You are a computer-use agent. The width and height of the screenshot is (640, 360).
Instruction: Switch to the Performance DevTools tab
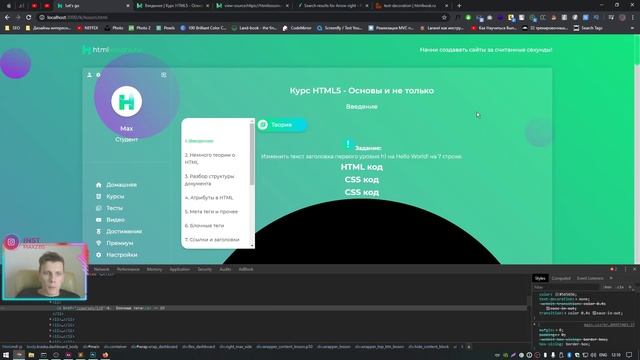pyautogui.click(x=128, y=269)
